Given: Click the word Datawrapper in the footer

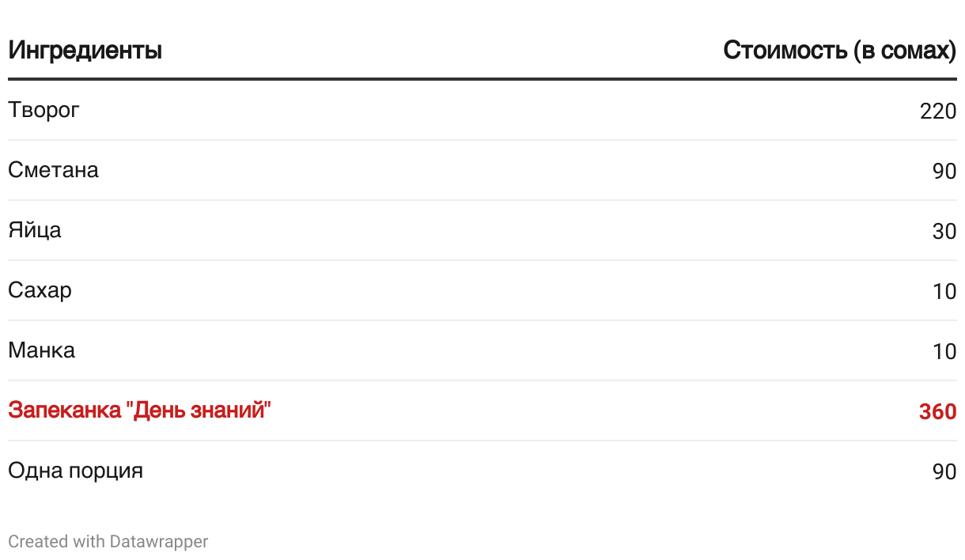Looking at the screenshot, I should tap(159, 542).
